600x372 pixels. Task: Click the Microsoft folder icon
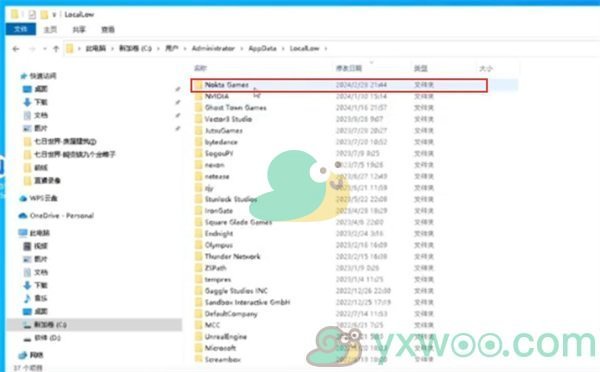pos(199,348)
